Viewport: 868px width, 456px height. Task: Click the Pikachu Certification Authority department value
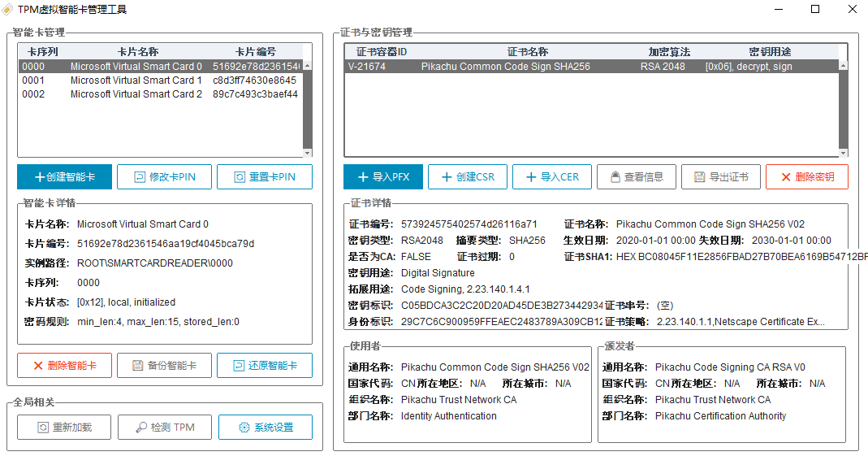721,416
